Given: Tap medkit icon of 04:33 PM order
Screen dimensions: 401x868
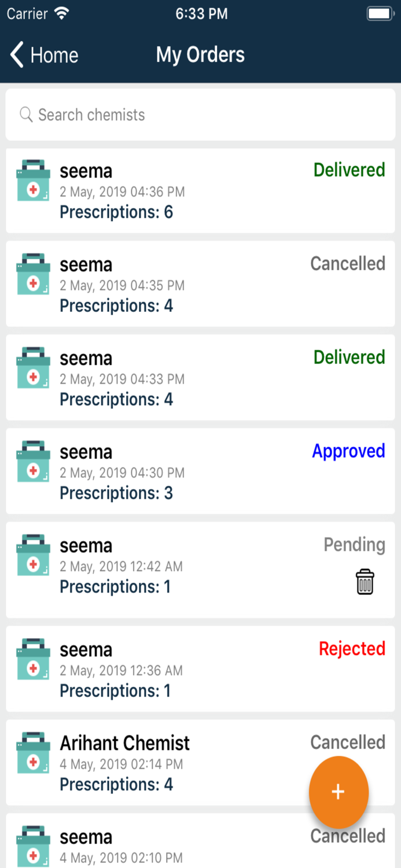Looking at the screenshot, I should 33,369.
